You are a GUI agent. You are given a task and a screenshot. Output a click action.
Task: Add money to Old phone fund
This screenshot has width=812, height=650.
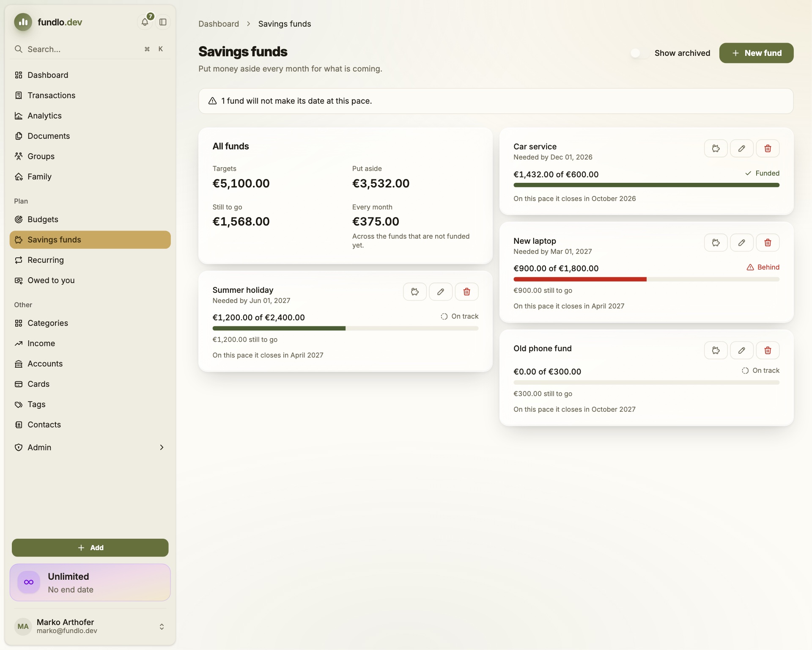point(716,350)
